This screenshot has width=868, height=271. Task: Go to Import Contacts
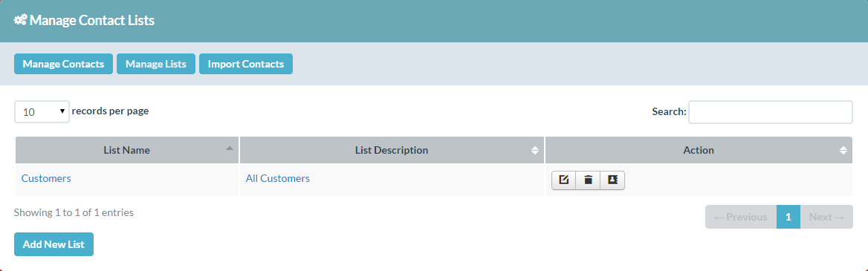[x=246, y=64]
